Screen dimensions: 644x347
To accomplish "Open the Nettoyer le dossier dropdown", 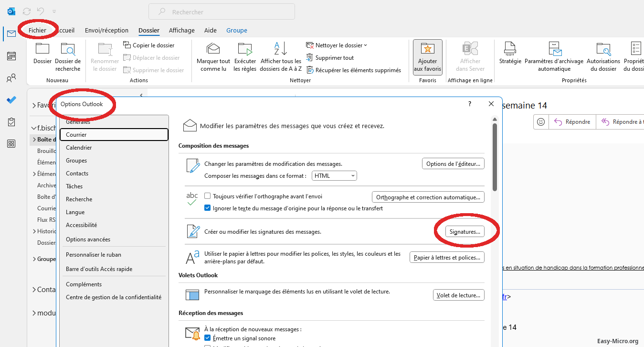I will pos(337,45).
